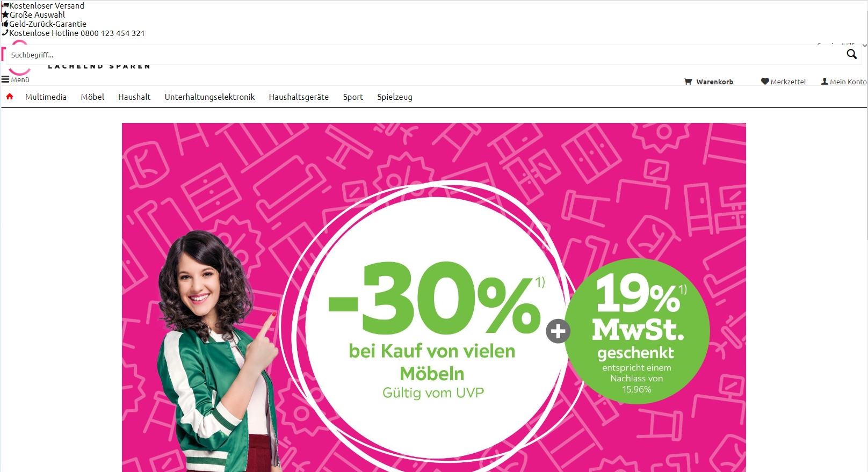Click the phone icon before Kostenlose Hotline
The width and height of the screenshot is (868, 472).
pyautogui.click(x=5, y=33)
